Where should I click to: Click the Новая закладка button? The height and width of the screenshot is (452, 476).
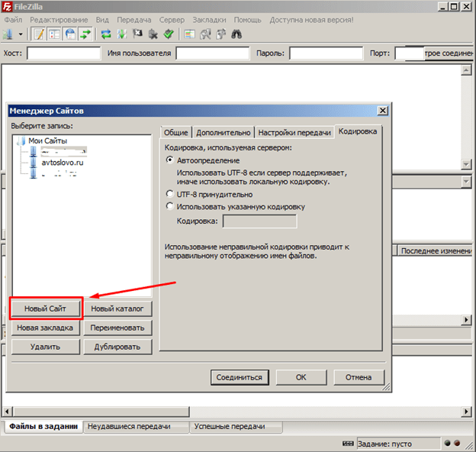(46, 328)
